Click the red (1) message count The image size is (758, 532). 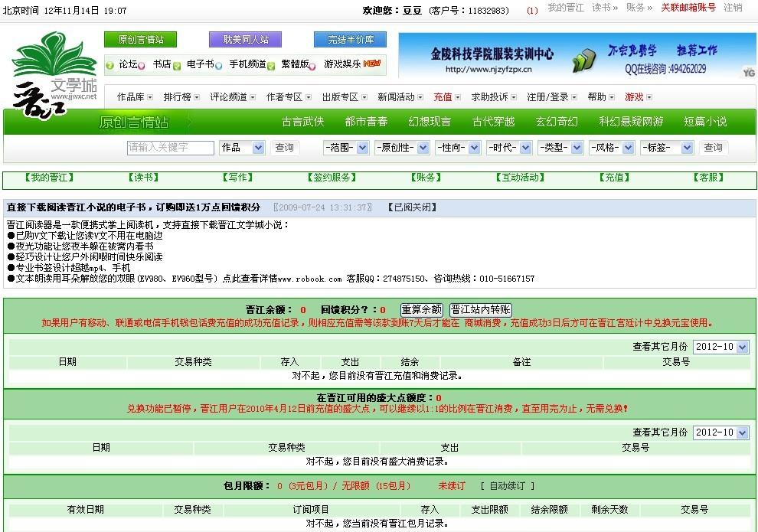click(x=532, y=10)
